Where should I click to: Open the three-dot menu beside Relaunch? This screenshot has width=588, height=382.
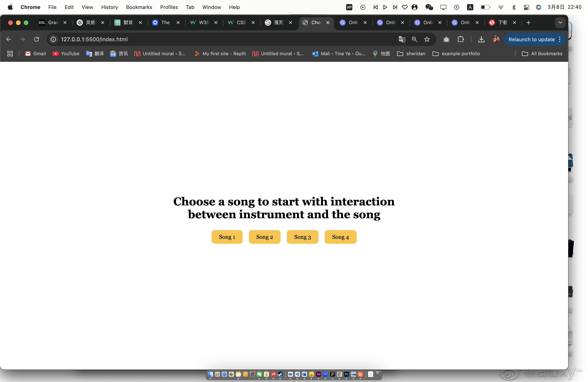(x=560, y=39)
